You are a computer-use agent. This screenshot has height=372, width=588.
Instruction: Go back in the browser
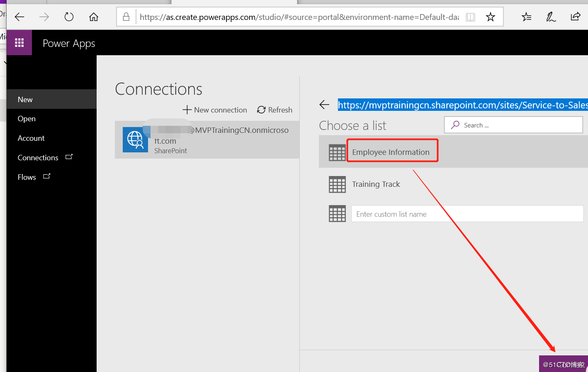[19, 17]
